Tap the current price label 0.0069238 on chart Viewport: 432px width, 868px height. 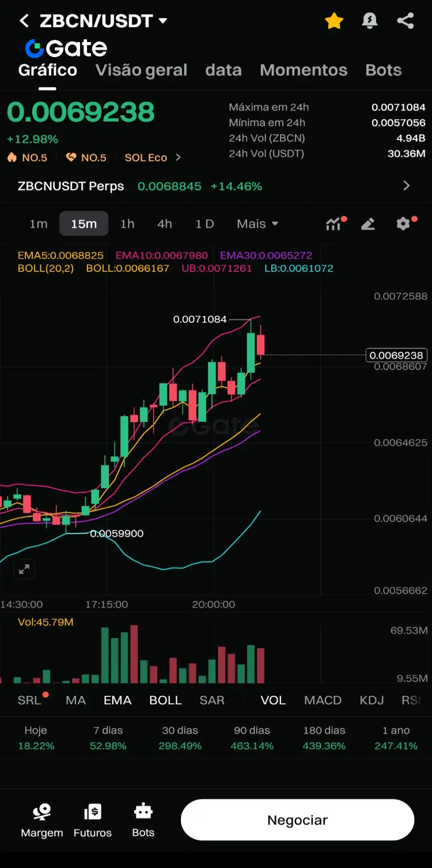[397, 355]
